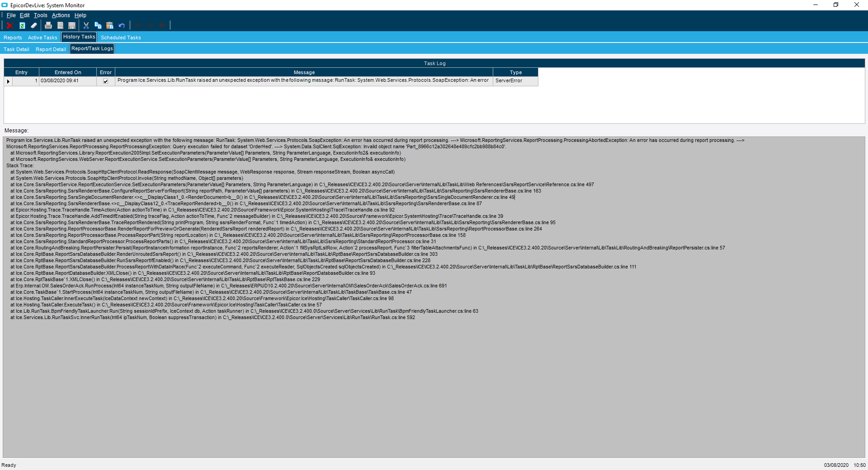
Task: Open the Task Detail sub-tab
Action: coord(16,49)
